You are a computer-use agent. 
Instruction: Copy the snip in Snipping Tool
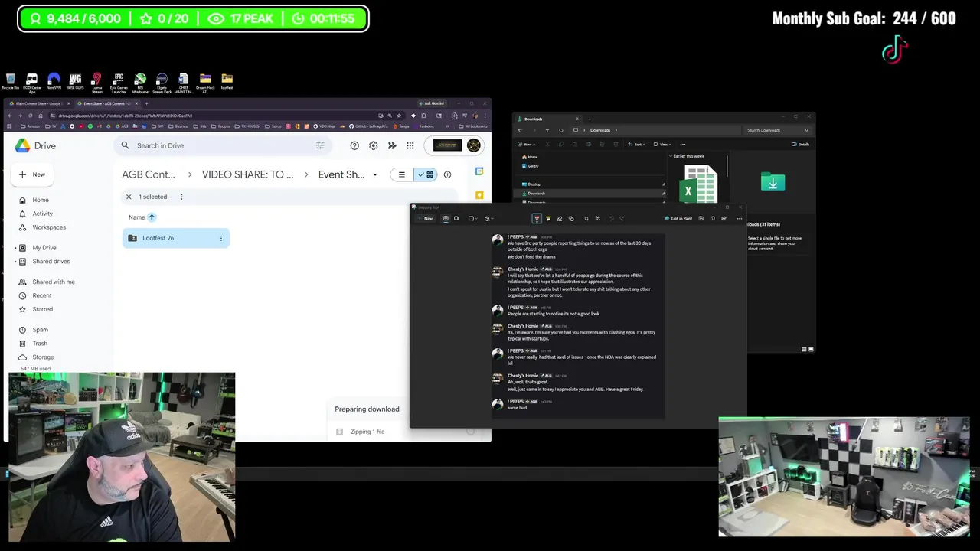pyautogui.click(x=712, y=218)
